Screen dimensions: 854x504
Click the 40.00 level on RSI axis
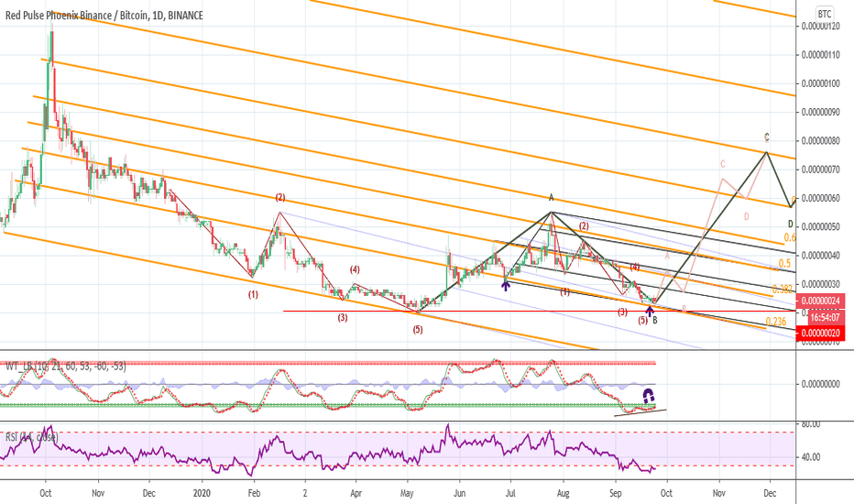[x=810, y=457]
